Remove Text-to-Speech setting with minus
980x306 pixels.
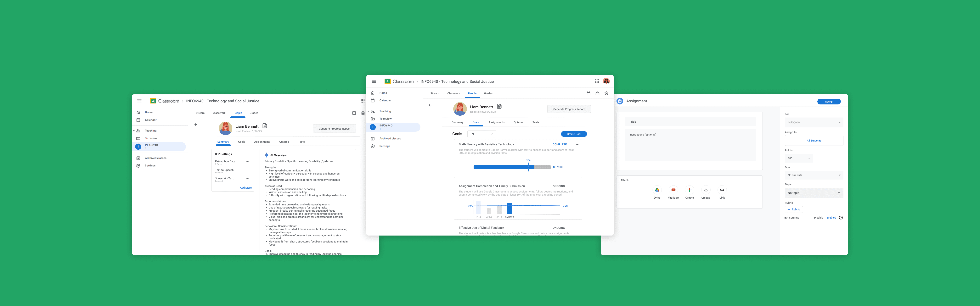point(247,170)
